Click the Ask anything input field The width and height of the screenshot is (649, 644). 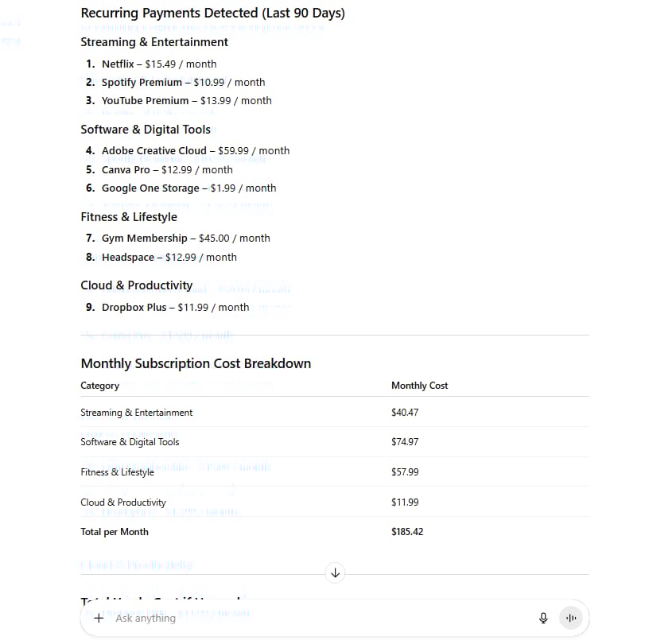[239, 618]
